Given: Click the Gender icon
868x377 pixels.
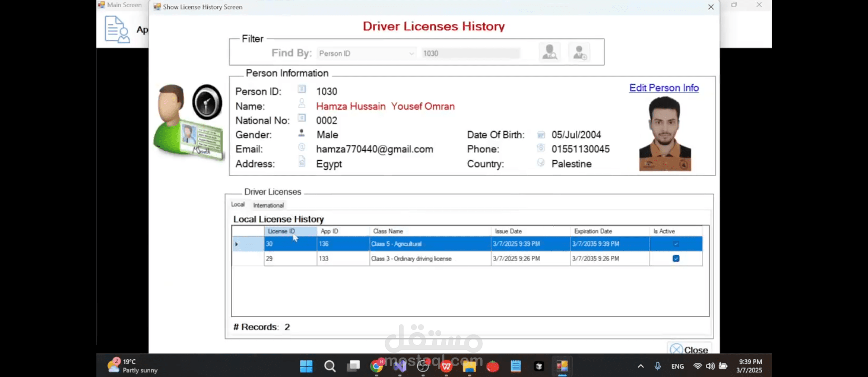Looking at the screenshot, I should point(302,133).
